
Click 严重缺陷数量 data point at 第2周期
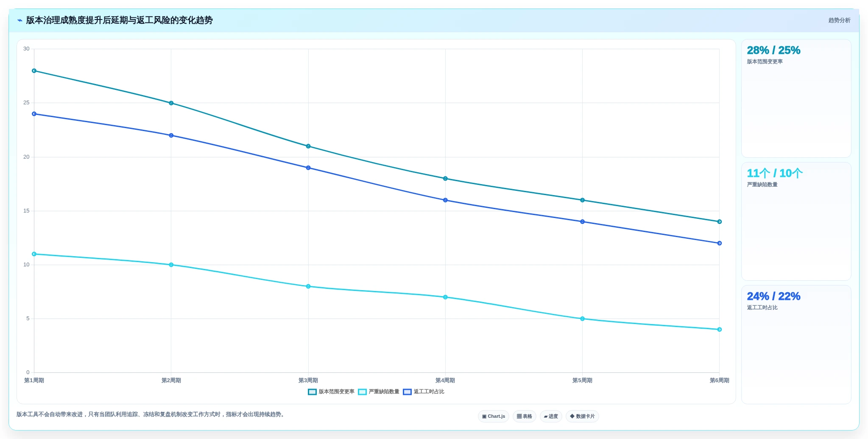click(171, 265)
